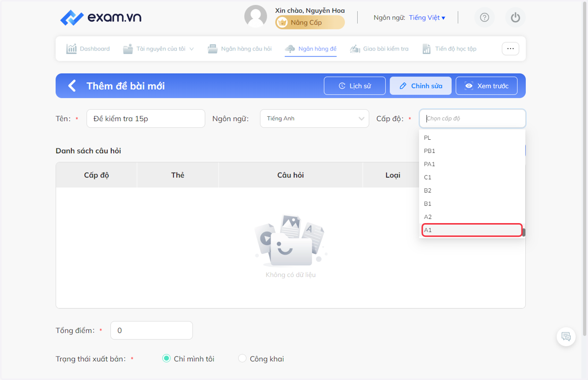This screenshot has height=380, width=588.
Task: Open Tài nguyên của tôi menu
Action: [158, 49]
